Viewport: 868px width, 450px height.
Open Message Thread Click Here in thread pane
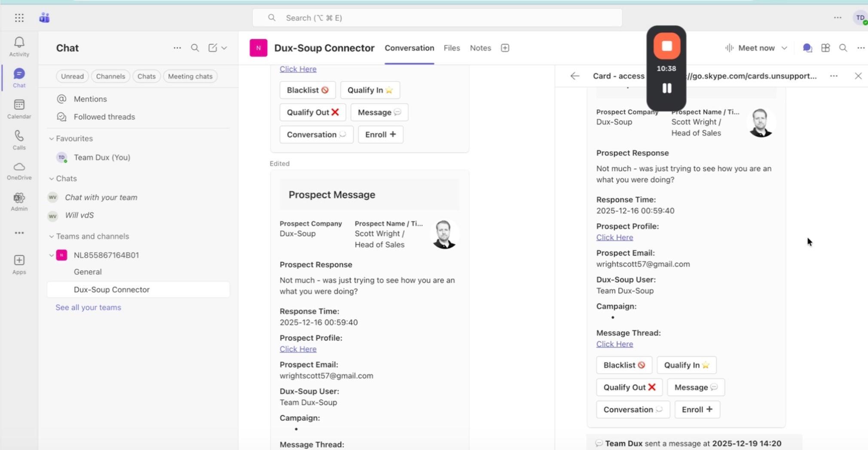coord(614,344)
